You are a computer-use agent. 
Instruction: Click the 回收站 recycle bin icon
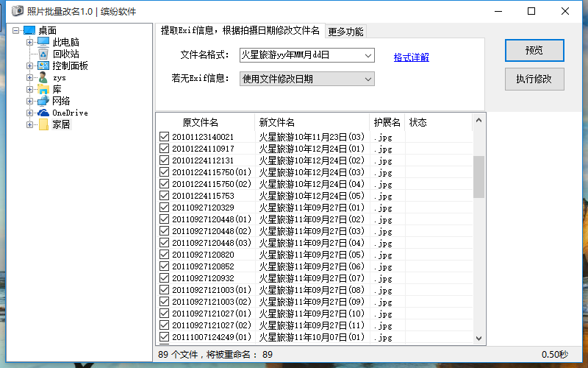click(x=43, y=54)
